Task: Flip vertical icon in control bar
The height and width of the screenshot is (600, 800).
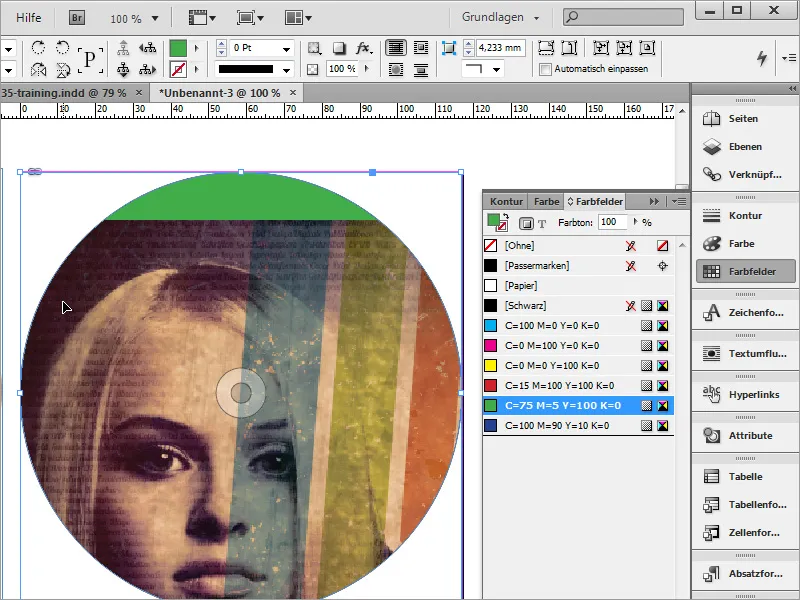Action: point(63,69)
